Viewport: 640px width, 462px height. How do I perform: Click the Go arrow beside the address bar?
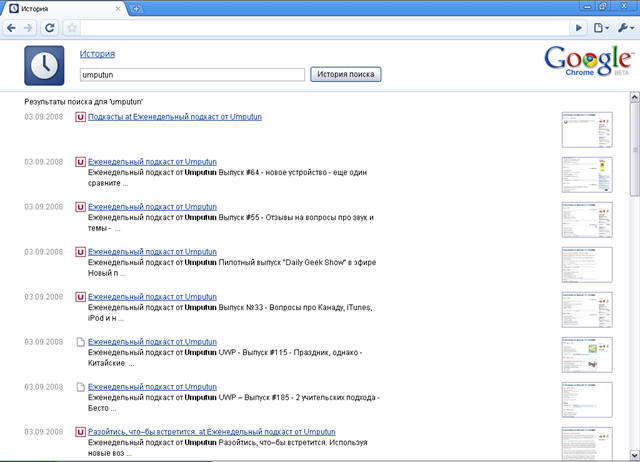click(579, 28)
